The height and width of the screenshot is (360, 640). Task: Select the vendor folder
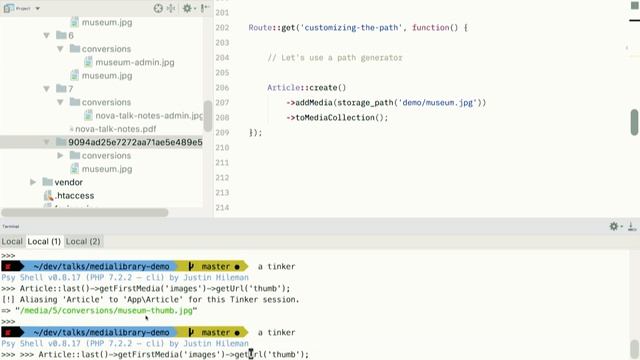tap(69, 182)
